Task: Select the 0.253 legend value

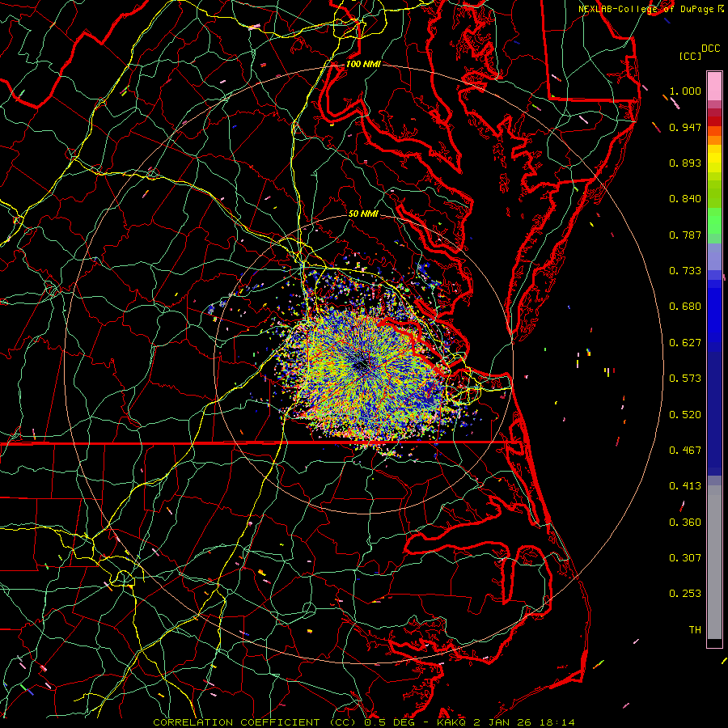Action: point(685,594)
